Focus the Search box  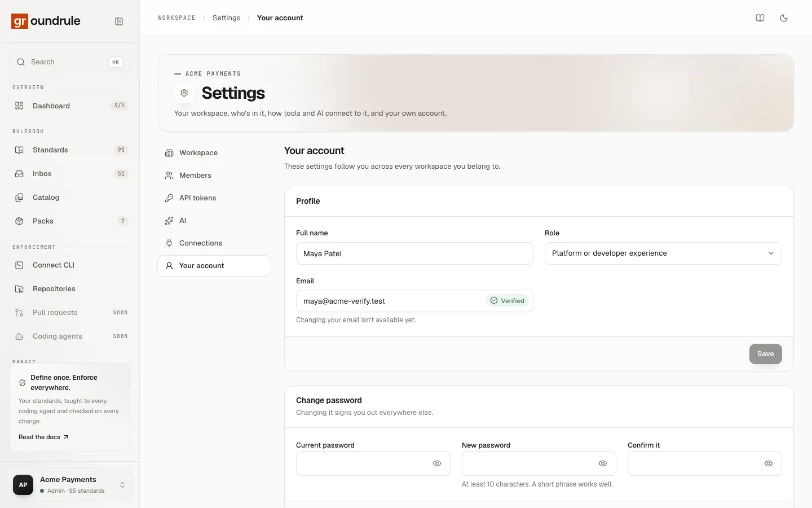click(70, 62)
